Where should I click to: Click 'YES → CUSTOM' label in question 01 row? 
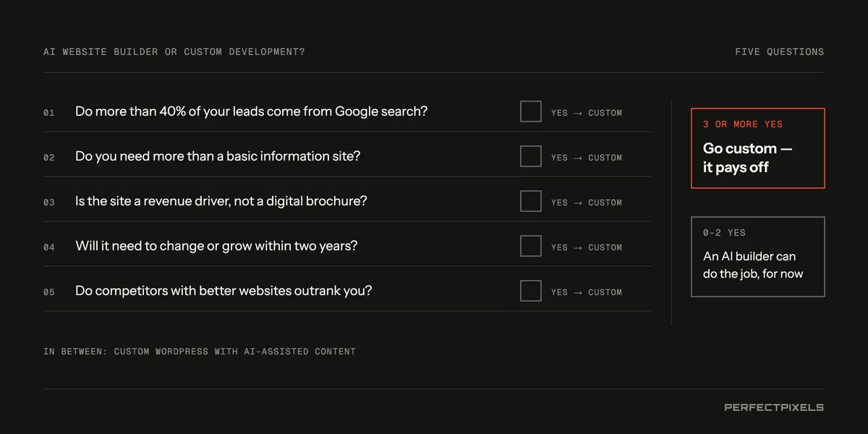587,113
